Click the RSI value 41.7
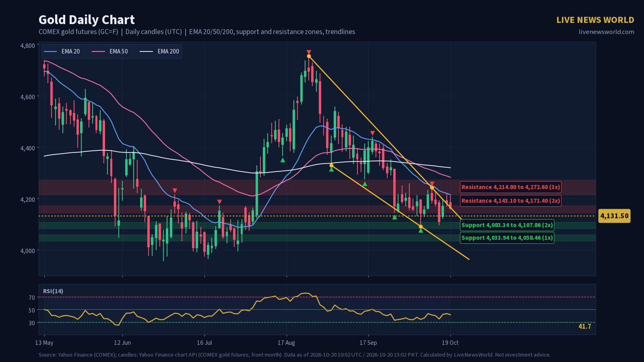The image size is (644, 362). click(584, 326)
